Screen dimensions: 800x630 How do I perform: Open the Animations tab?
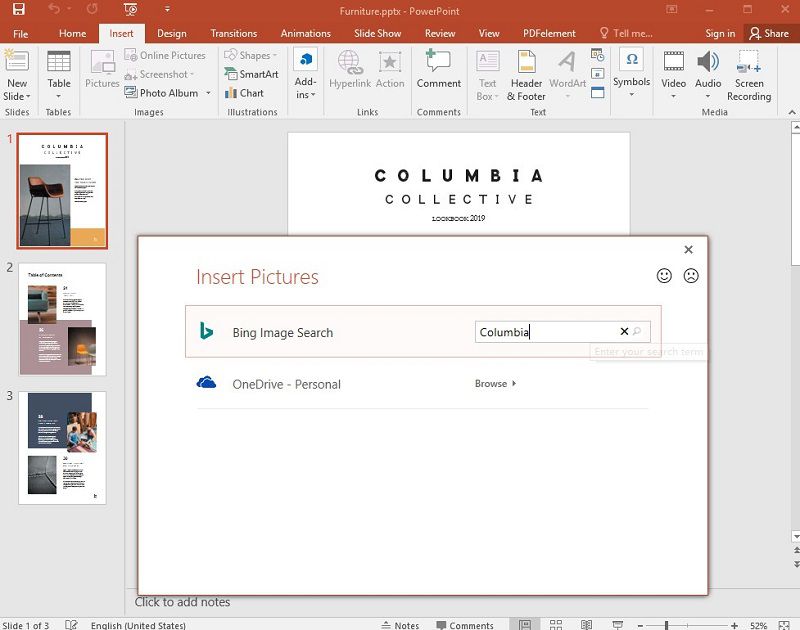(x=306, y=34)
